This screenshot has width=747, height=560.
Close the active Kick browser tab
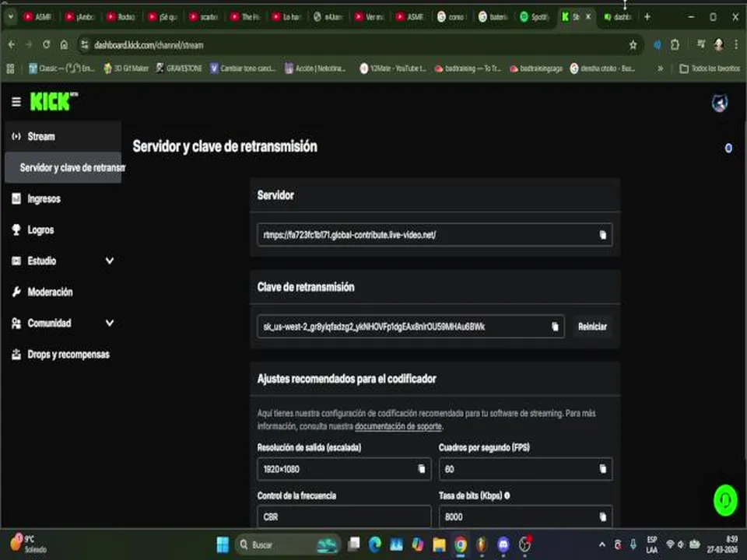point(588,16)
